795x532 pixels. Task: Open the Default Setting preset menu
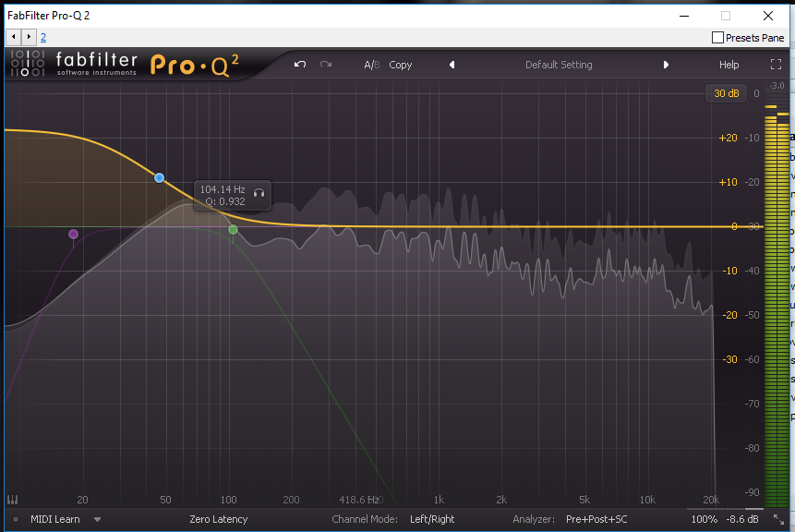coord(559,65)
